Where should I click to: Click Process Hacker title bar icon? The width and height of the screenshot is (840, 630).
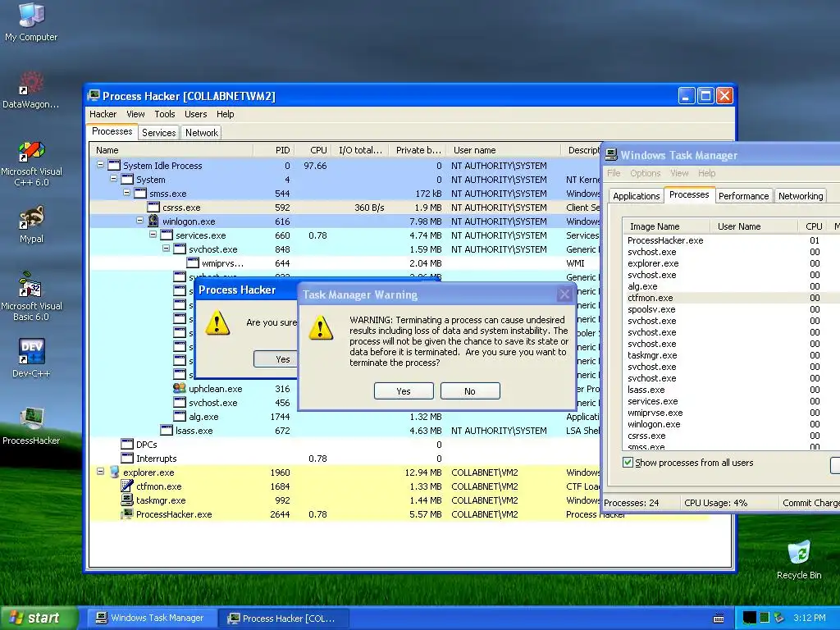(x=94, y=96)
